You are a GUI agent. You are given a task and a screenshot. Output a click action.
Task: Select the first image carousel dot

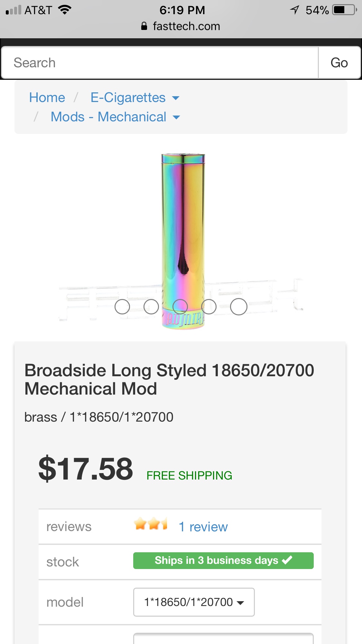click(122, 307)
